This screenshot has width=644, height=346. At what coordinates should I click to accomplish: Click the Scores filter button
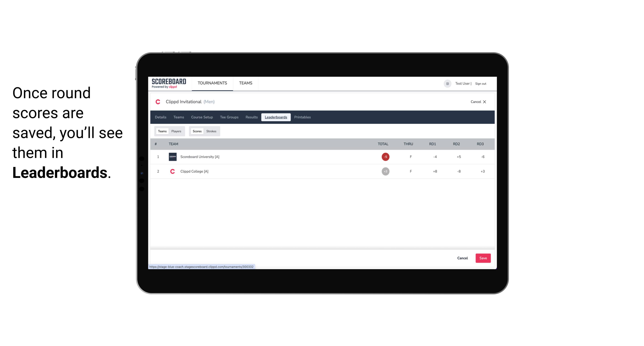[x=197, y=131]
